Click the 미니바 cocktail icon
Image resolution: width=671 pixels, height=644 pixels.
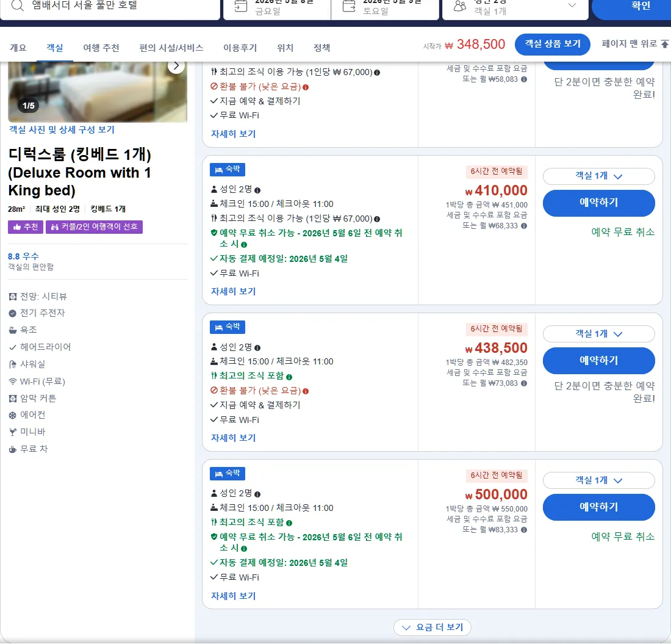[13, 432]
